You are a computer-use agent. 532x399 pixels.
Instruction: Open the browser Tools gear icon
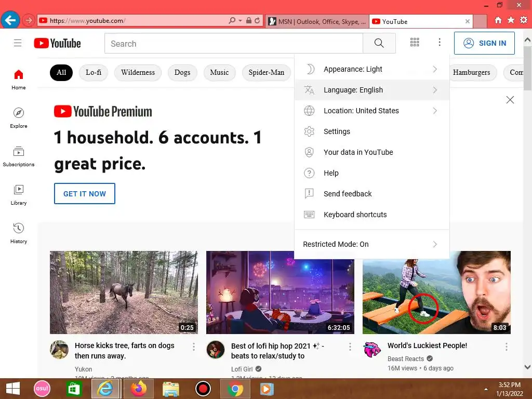pyautogui.click(x=524, y=20)
